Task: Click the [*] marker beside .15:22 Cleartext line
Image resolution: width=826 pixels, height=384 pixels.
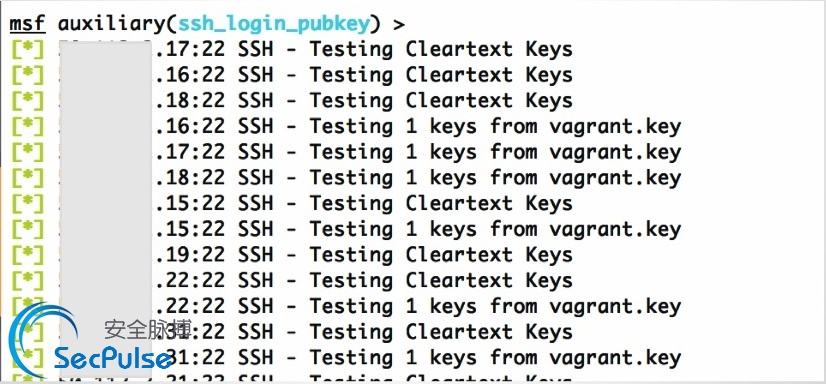Action: click(27, 203)
